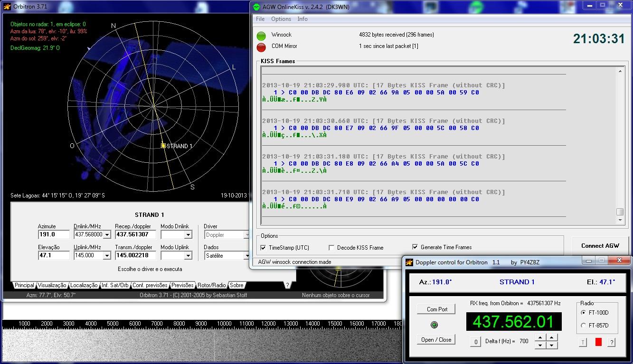Switch to the Previsões tab
The width and height of the screenshot is (633, 364).
point(182,285)
